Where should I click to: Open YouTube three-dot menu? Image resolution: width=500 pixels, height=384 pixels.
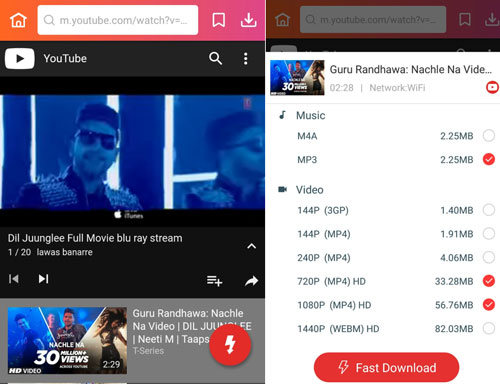coord(246,59)
